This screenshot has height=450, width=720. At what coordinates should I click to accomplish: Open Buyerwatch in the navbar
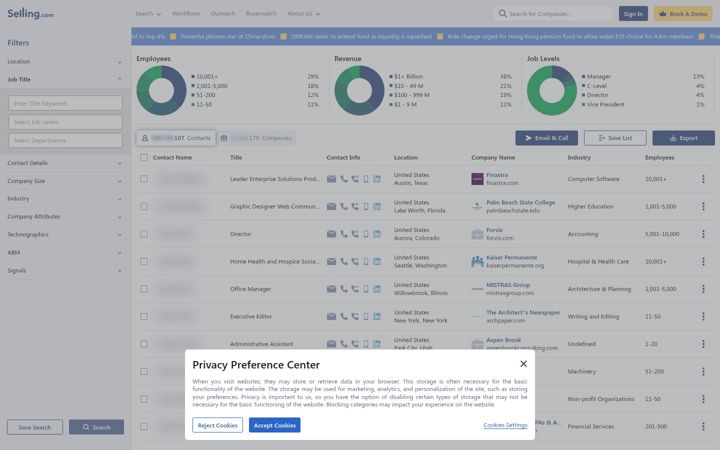click(261, 14)
